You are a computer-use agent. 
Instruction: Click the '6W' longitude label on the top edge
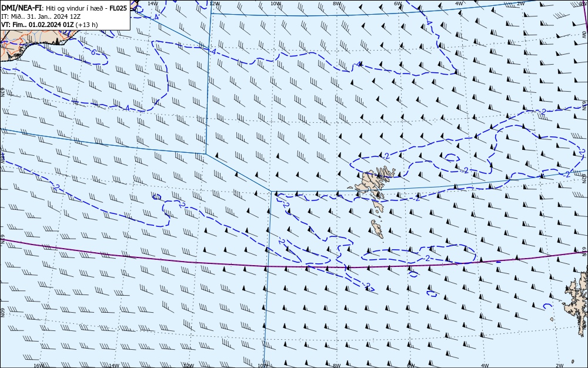pos(398,4)
